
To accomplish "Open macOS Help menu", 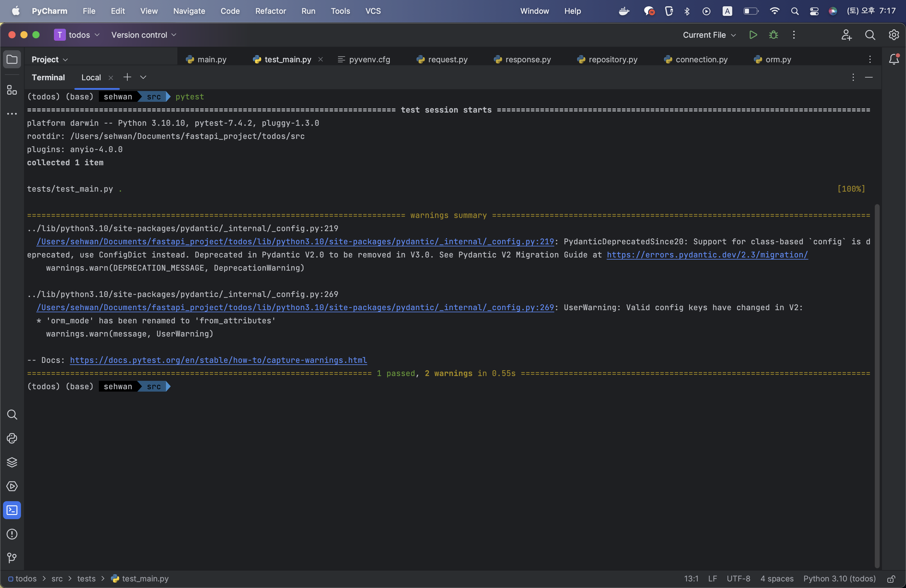I will [572, 11].
